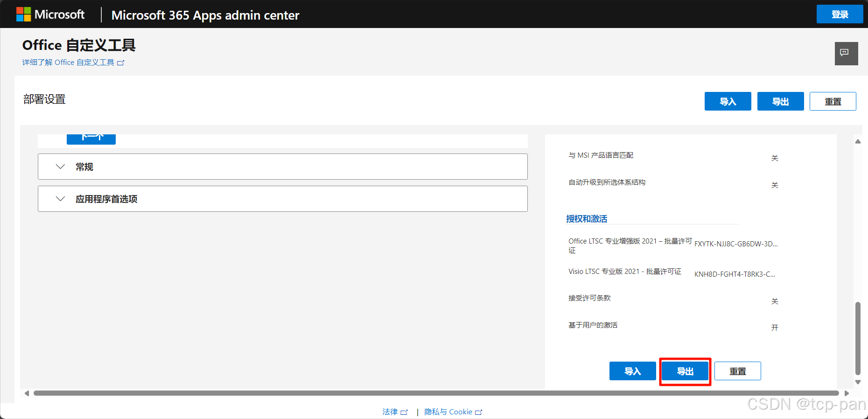Viewport: 868px width, 419px height.
Task: Click the top 导出 button
Action: (780, 101)
